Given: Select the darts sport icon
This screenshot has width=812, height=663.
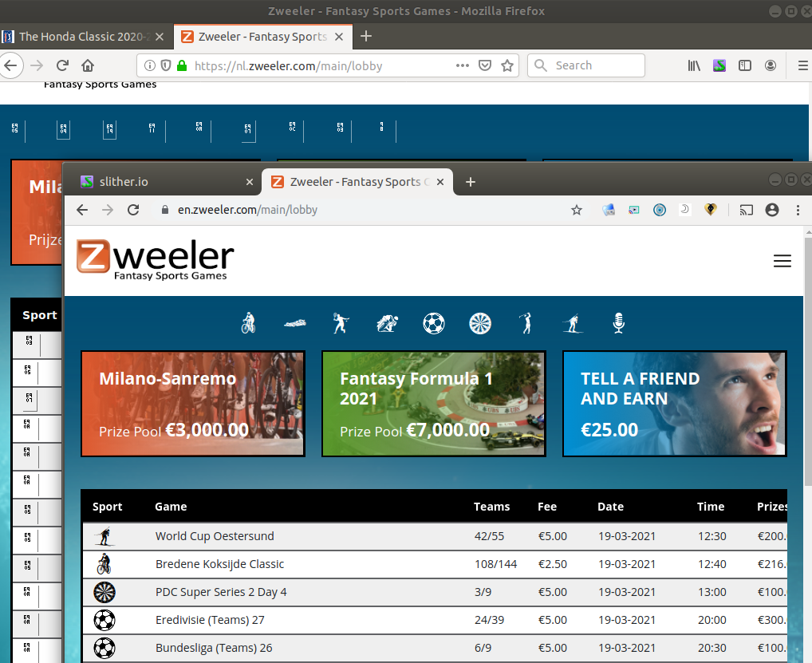Looking at the screenshot, I should click(480, 323).
